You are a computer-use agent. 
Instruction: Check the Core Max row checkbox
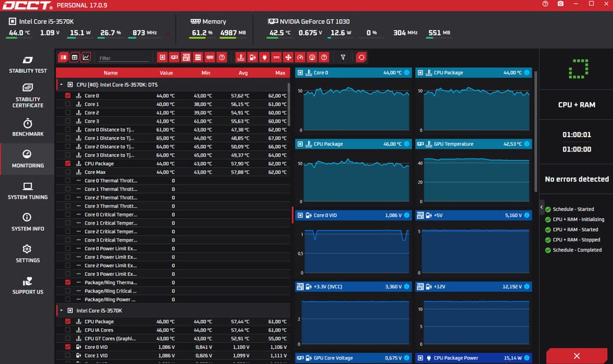click(68, 172)
